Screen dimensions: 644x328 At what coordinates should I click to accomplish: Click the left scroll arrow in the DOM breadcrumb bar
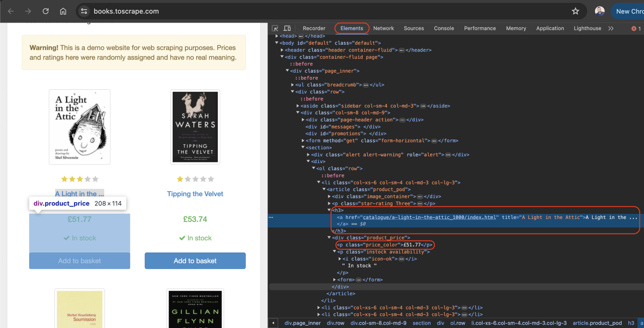tap(273, 323)
